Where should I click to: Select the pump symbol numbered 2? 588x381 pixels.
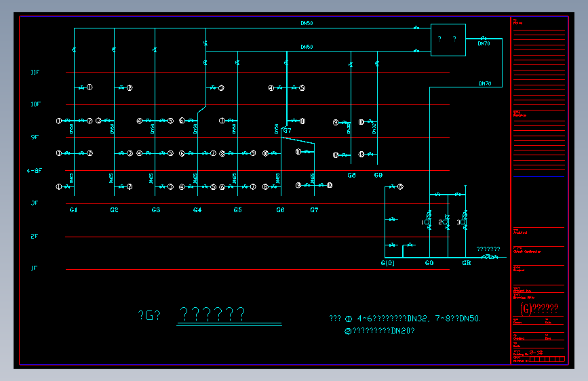tap(446, 222)
